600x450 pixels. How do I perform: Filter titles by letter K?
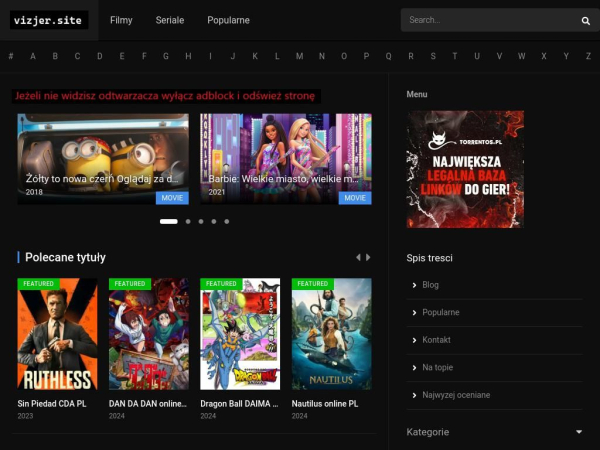pyautogui.click(x=255, y=56)
